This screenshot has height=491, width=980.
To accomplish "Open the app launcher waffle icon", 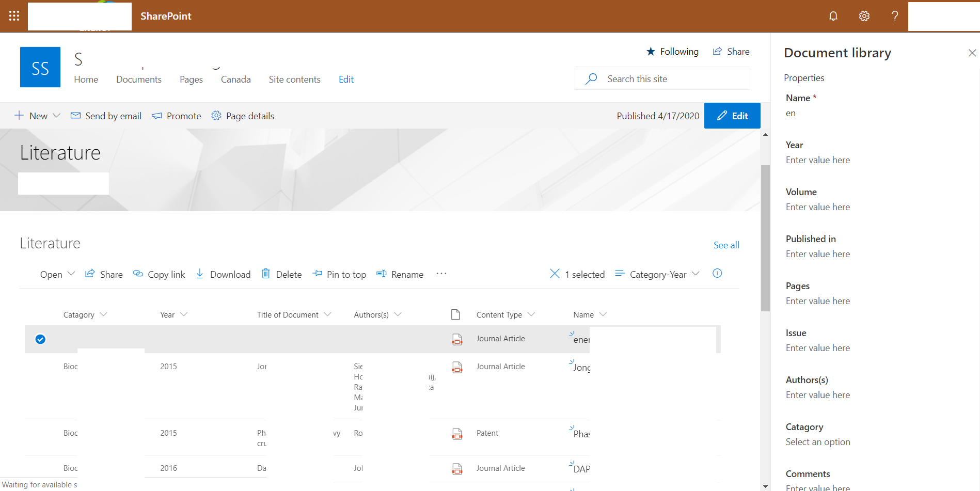I will (x=14, y=16).
